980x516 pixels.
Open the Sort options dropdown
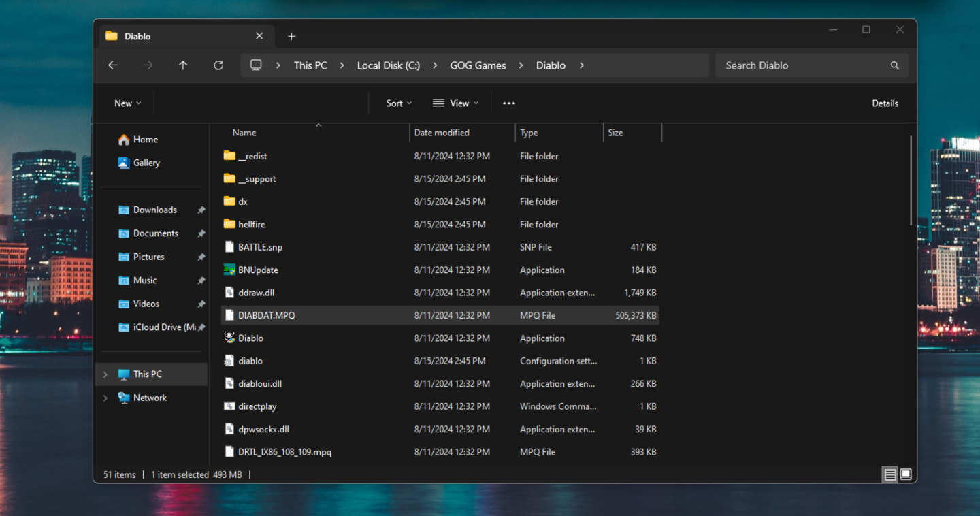point(398,103)
